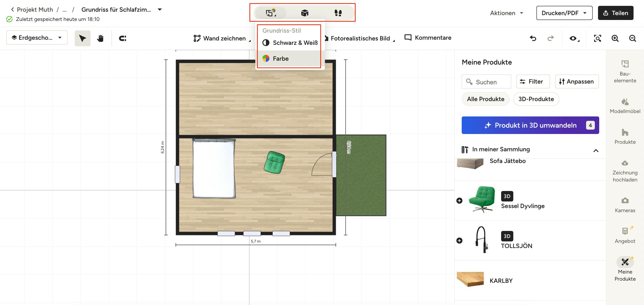
Task: Expand the Erdgeschoss floor dropdown
Action: tap(37, 38)
